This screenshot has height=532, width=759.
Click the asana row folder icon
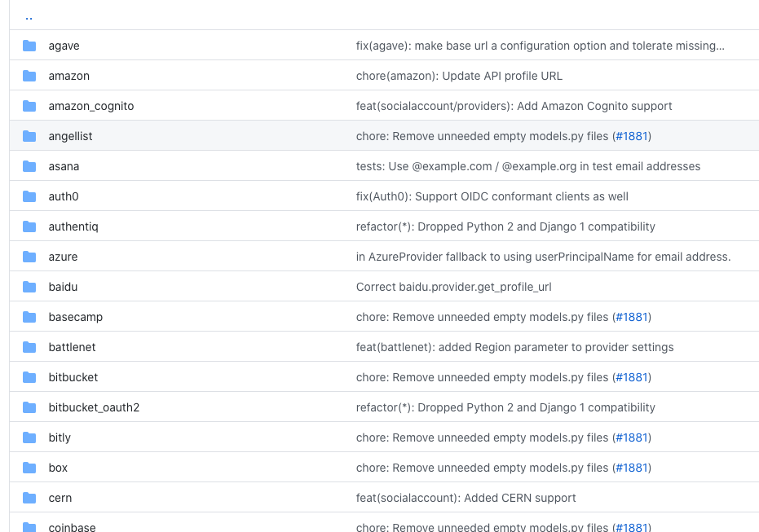pos(29,166)
